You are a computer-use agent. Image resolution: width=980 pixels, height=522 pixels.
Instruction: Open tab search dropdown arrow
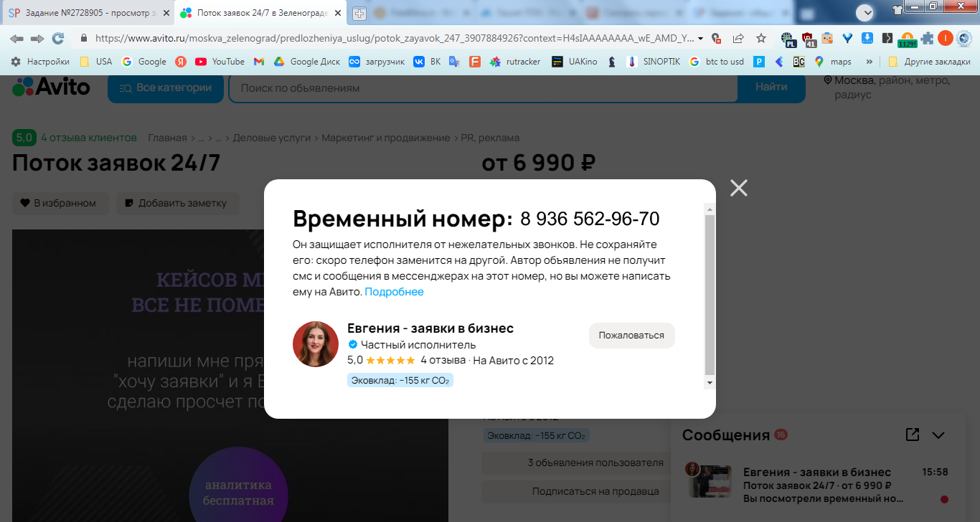[x=865, y=11]
